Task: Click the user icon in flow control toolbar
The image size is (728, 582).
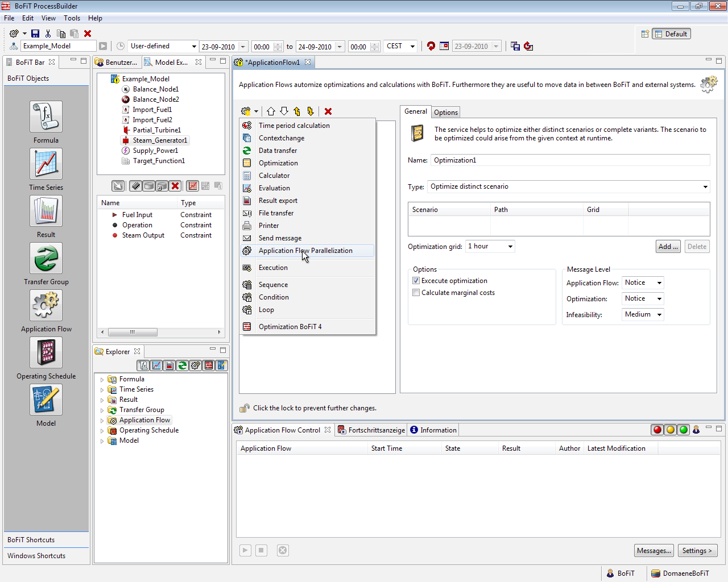Action: [696, 430]
